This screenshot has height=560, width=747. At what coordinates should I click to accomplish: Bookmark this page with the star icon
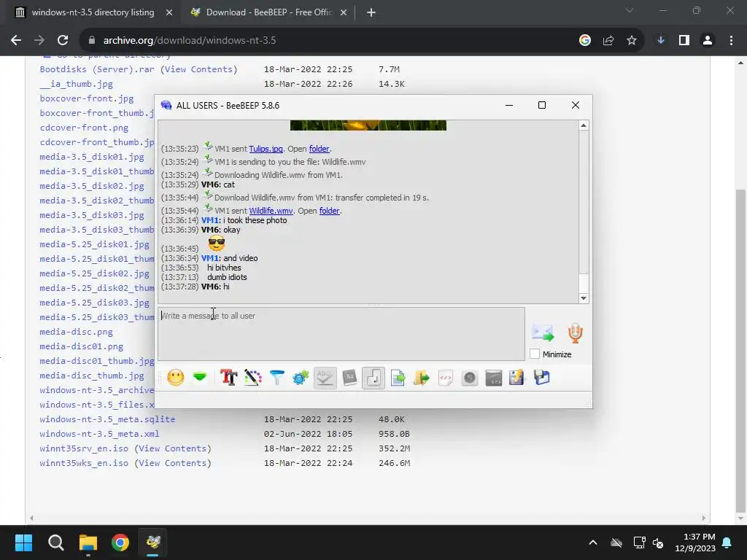click(x=632, y=41)
